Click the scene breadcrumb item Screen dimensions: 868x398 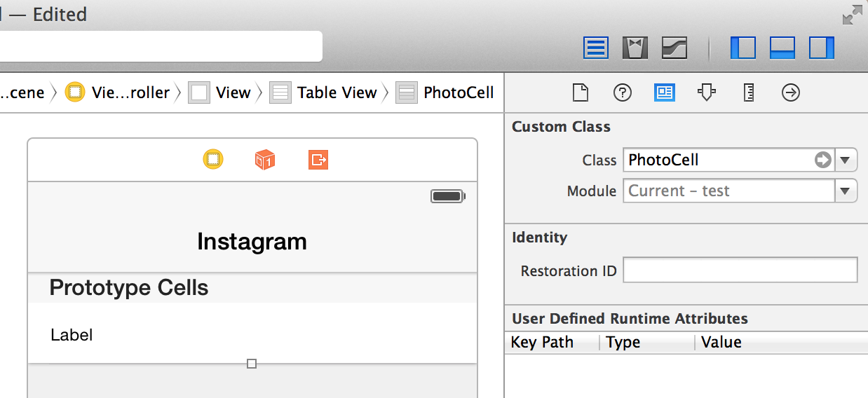(22, 92)
